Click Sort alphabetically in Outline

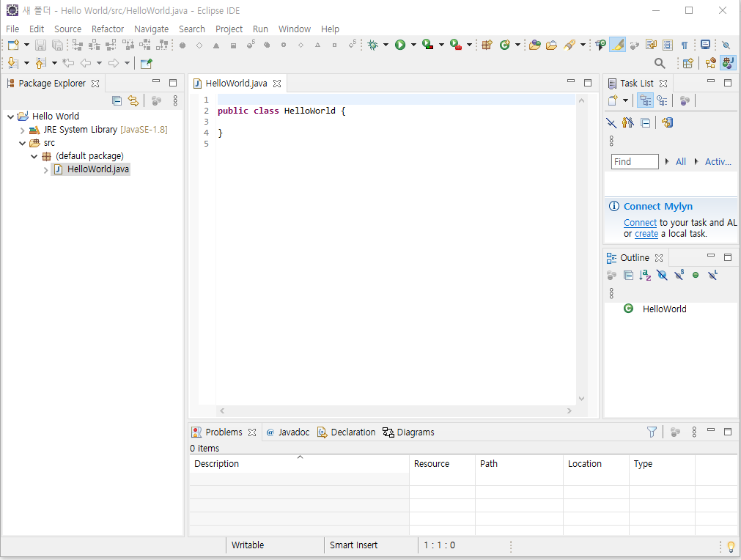645,275
